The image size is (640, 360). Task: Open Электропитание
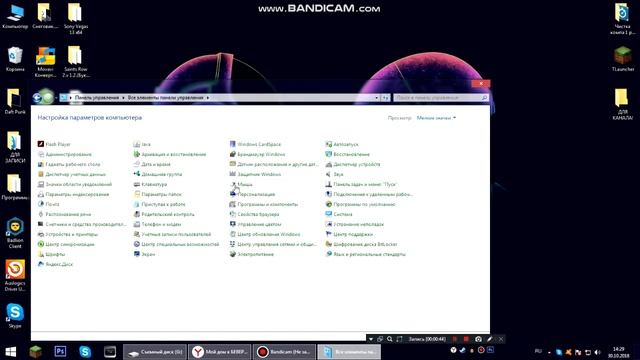point(251,254)
